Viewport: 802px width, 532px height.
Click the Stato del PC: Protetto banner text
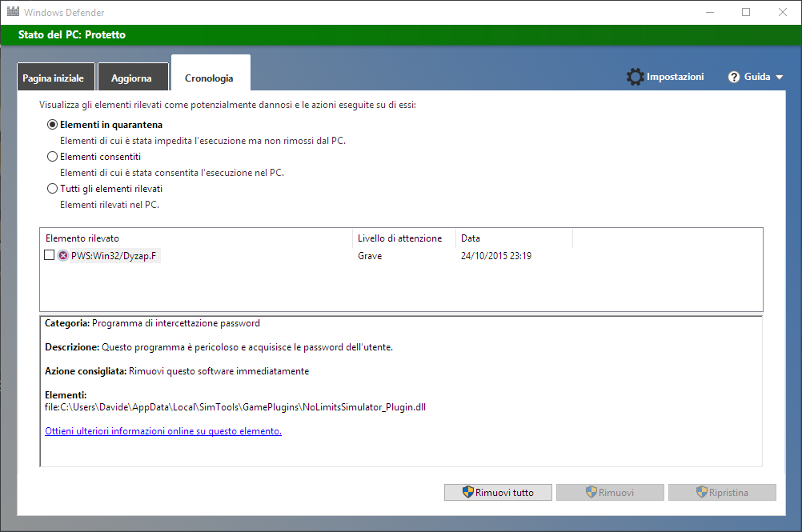72,34
